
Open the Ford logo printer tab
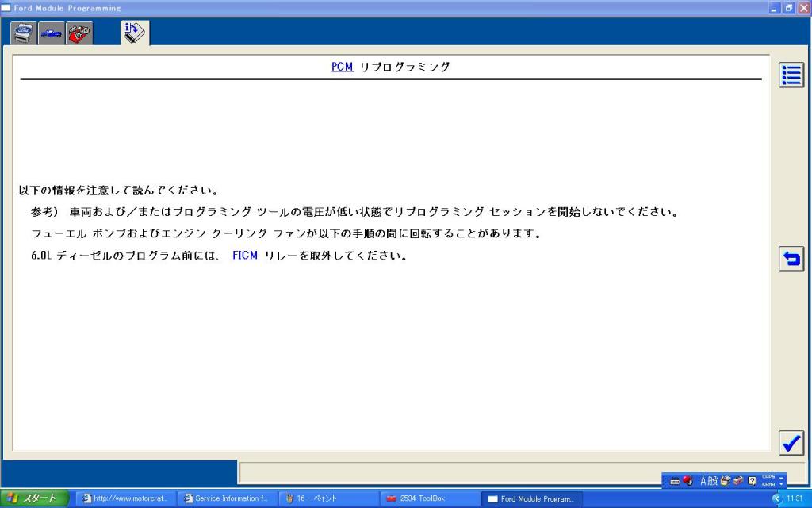[x=23, y=33]
